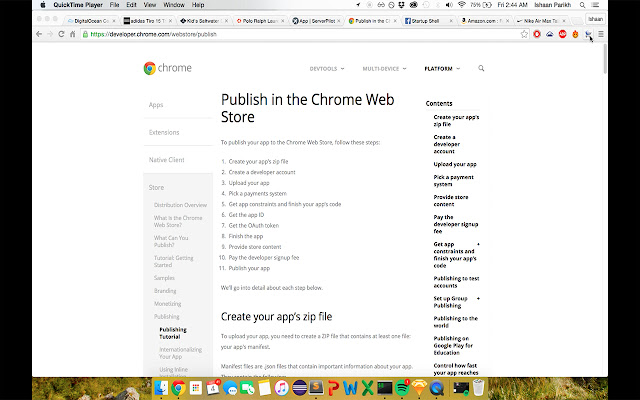Bookmark this page with the star icon
Screen dimensions: 640x400
[524, 34]
